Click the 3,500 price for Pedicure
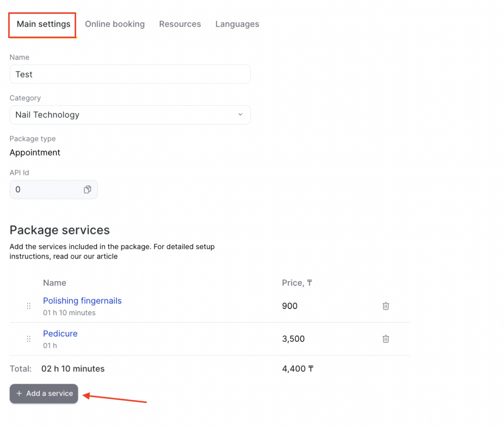This screenshot has width=504, height=428. tap(293, 339)
